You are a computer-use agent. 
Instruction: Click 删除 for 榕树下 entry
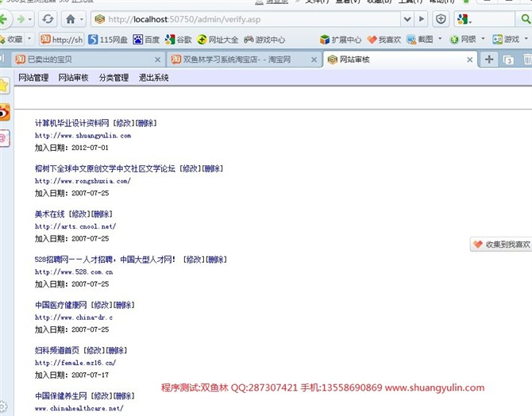(x=212, y=168)
